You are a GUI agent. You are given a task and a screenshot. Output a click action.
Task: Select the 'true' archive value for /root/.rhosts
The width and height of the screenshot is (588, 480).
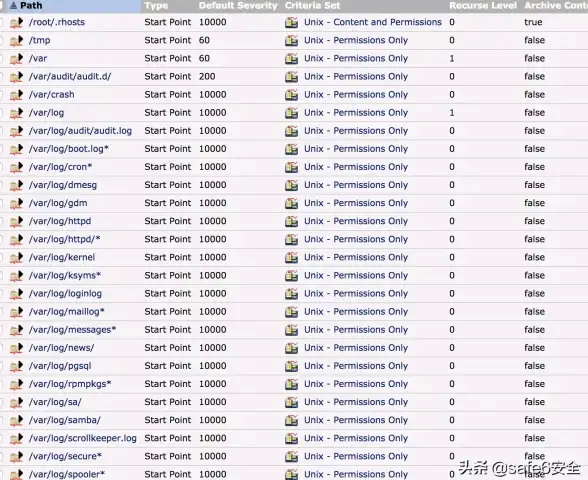[x=533, y=22]
